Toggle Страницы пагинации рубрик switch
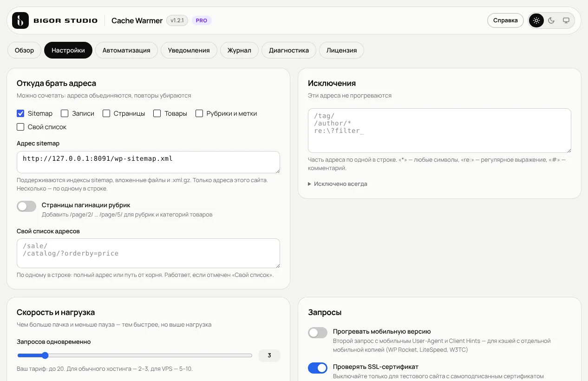Viewport: 588px width, 381px height. 26,206
